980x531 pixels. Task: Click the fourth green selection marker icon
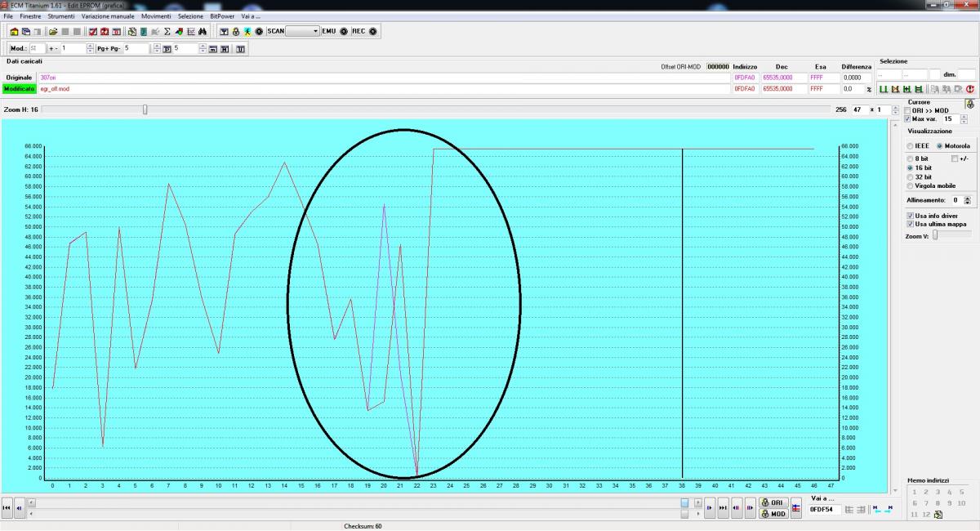(x=919, y=88)
